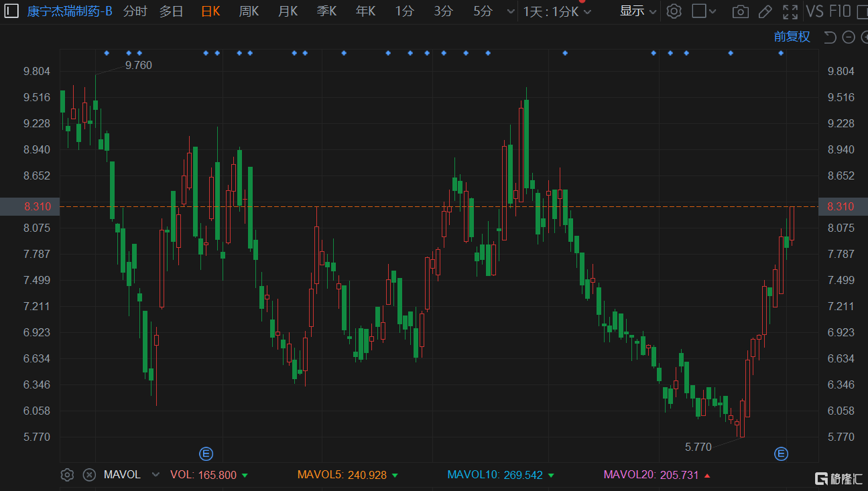This screenshot has height=491, width=868.
Task: Open the VS compare feature
Action: [815, 11]
